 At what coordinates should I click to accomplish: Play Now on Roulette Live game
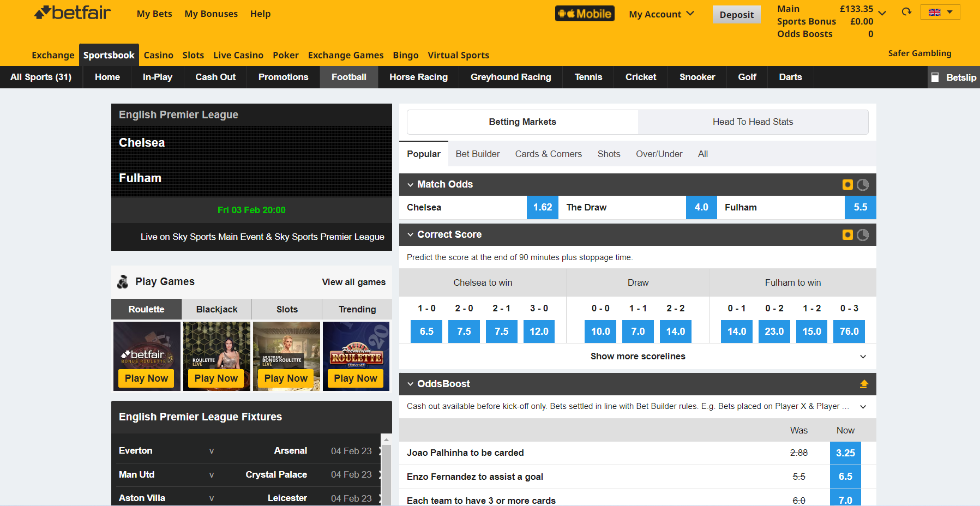[216, 378]
